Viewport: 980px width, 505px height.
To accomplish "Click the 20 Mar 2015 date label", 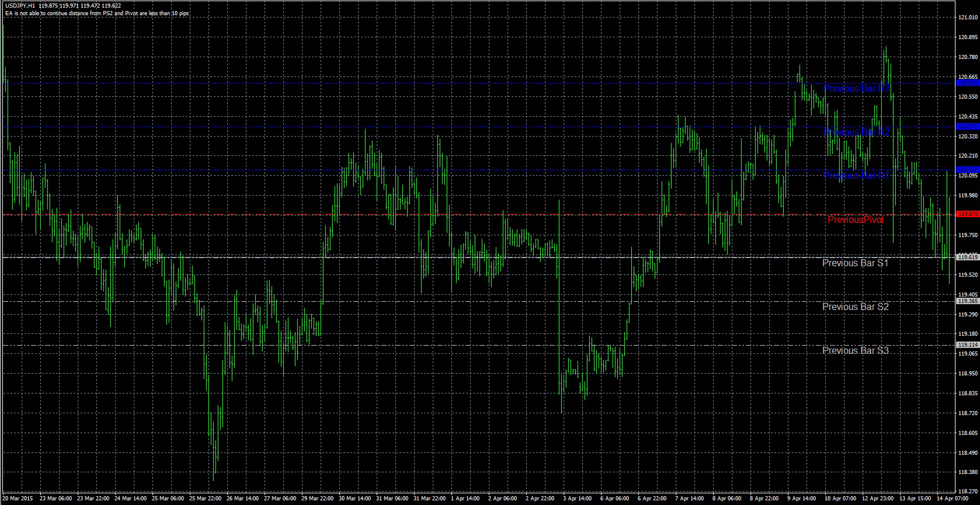I will pyautogui.click(x=18, y=499).
